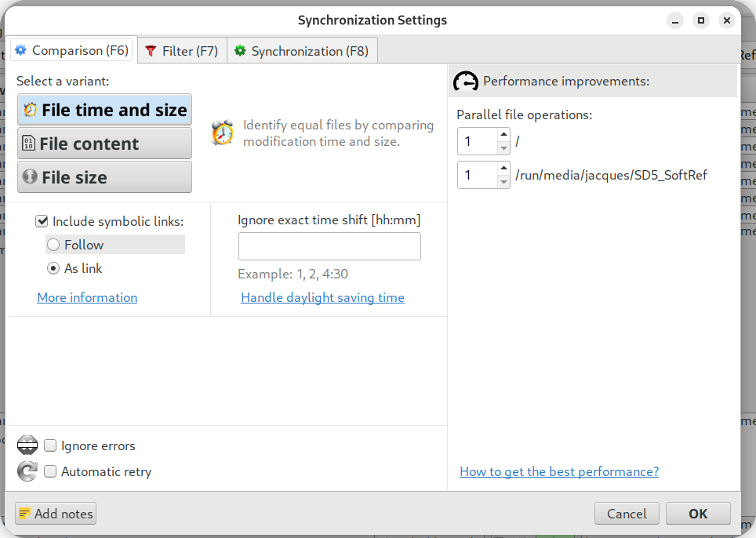This screenshot has height=538, width=756.
Task: Select the File size variant
Action: [104, 177]
